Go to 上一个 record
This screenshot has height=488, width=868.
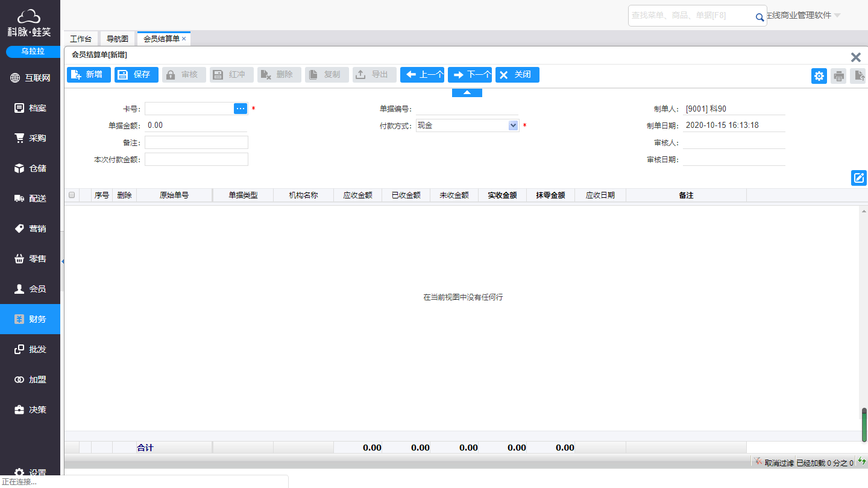tap(422, 75)
